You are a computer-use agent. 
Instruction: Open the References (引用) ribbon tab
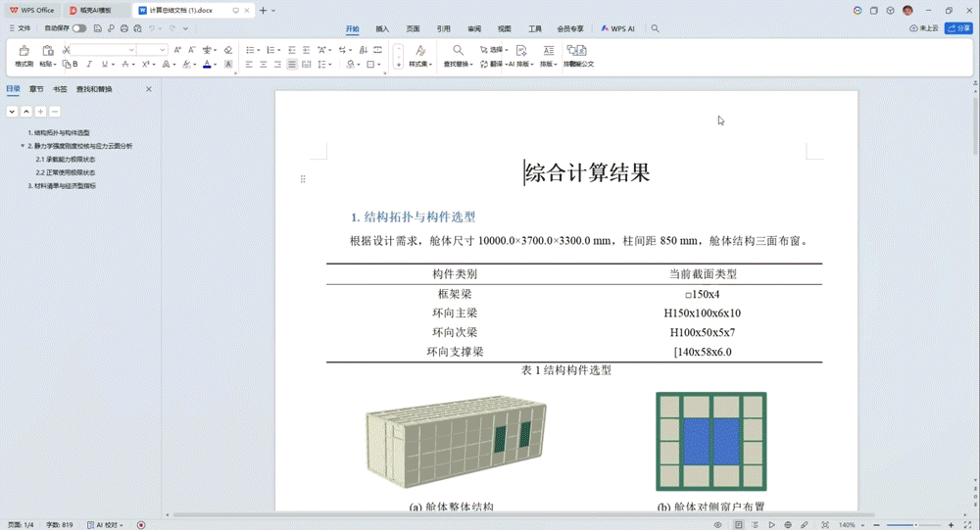[443, 28]
